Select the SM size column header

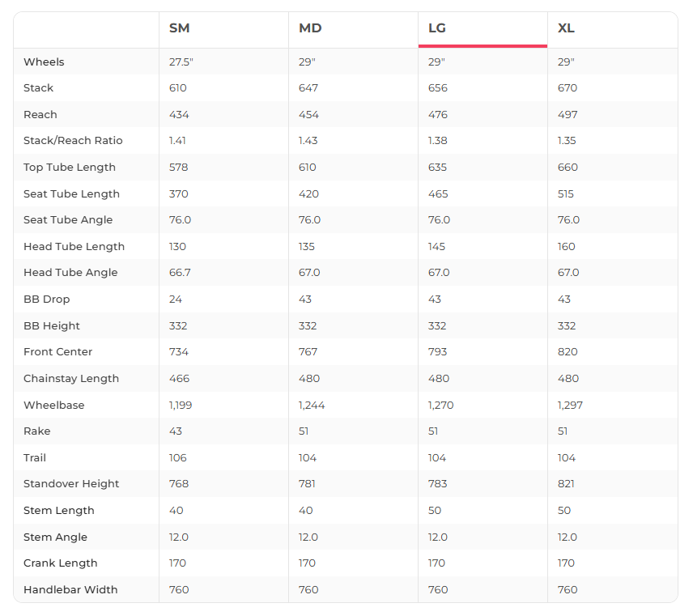[x=179, y=28]
